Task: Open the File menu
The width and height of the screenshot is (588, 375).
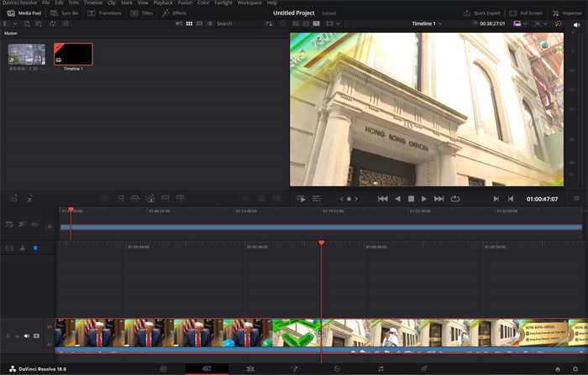Action: (x=45, y=3)
